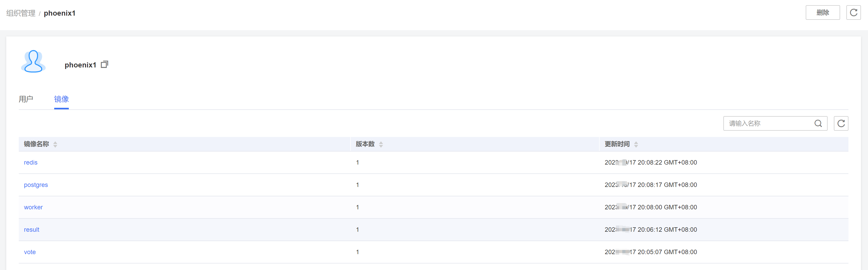Click the 更新时间 column header
Screen dimensions: 868x270
[x=617, y=144]
